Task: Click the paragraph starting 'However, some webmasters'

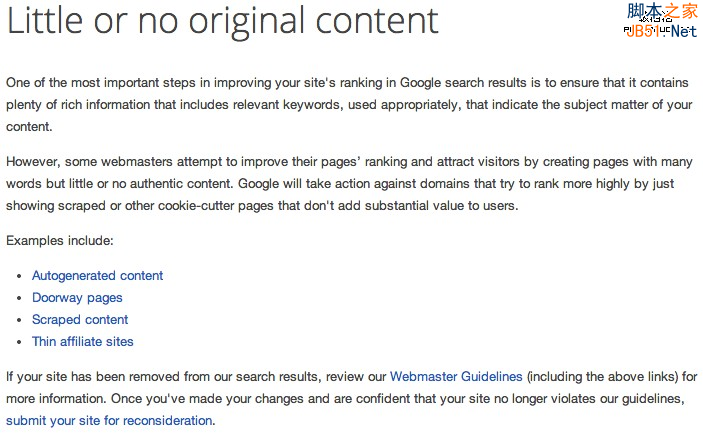Action: (x=350, y=183)
